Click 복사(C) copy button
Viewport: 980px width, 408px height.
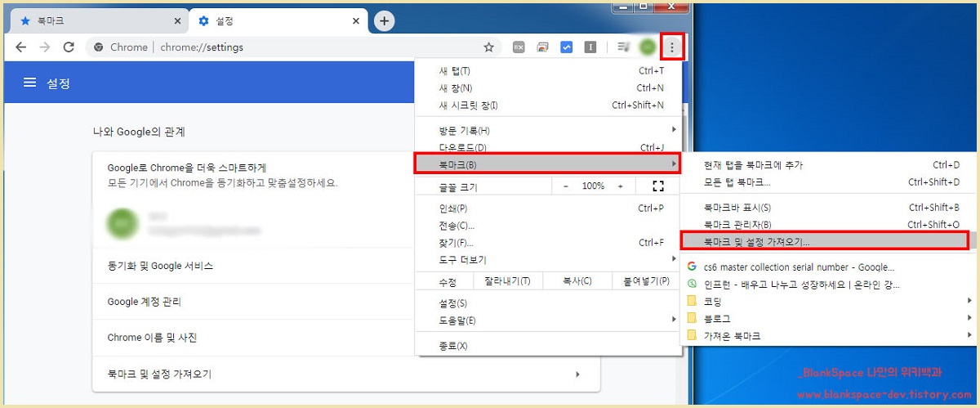(577, 281)
